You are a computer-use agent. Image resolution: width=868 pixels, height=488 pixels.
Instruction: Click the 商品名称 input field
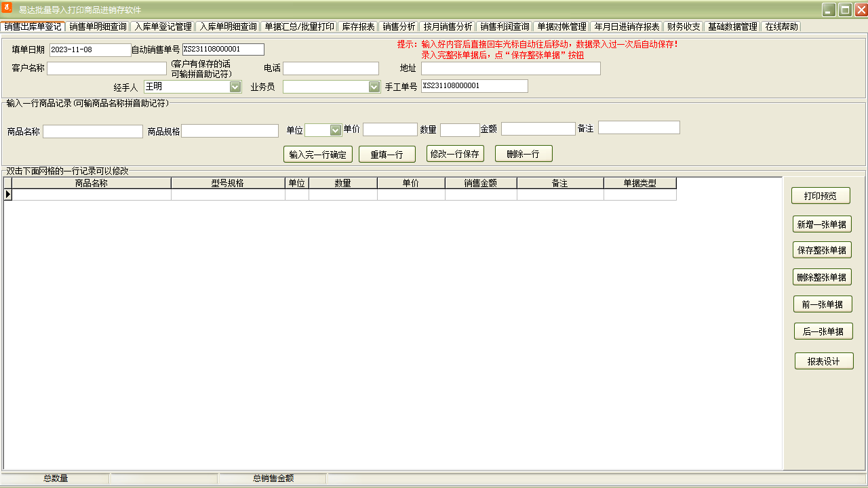point(93,131)
